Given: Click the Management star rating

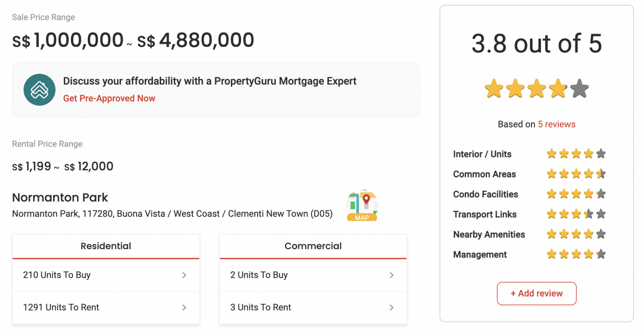Looking at the screenshot, I should point(576,254).
